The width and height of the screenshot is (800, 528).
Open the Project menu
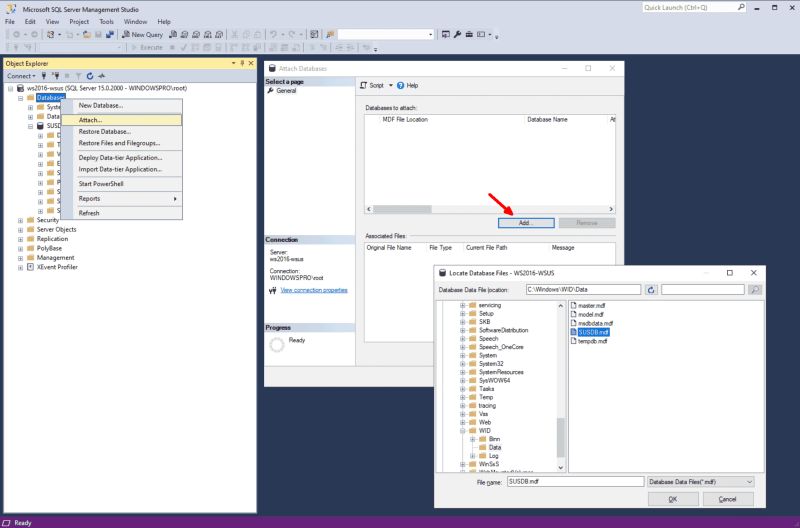pos(79,21)
